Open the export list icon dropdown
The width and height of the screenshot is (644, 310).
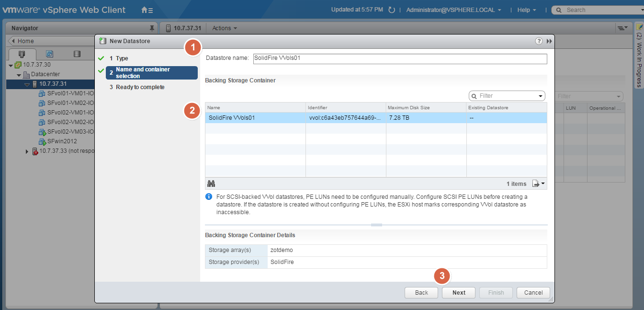[x=539, y=184]
